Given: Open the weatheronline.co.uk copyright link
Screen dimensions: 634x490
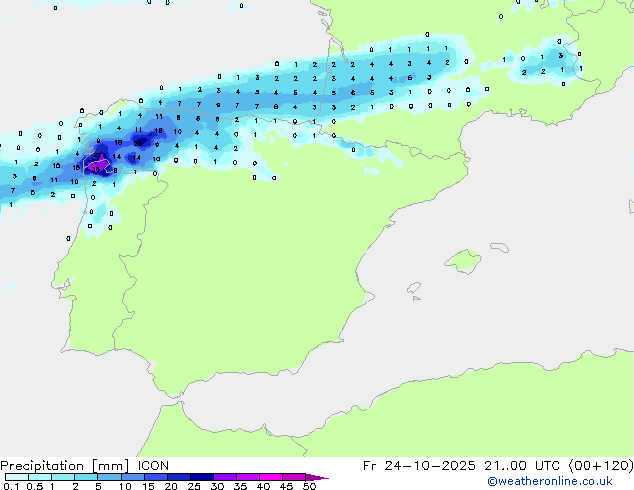Looking at the screenshot, I should point(550,481).
